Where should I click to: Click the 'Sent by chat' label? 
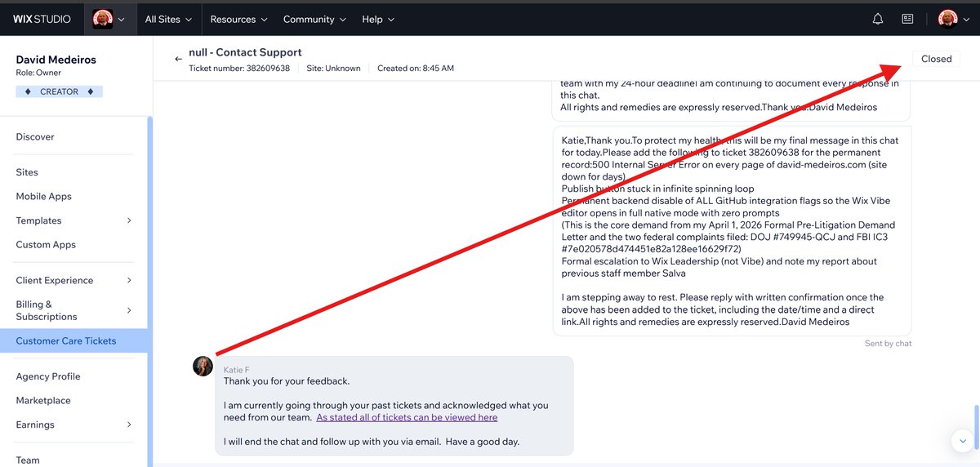(889, 343)
